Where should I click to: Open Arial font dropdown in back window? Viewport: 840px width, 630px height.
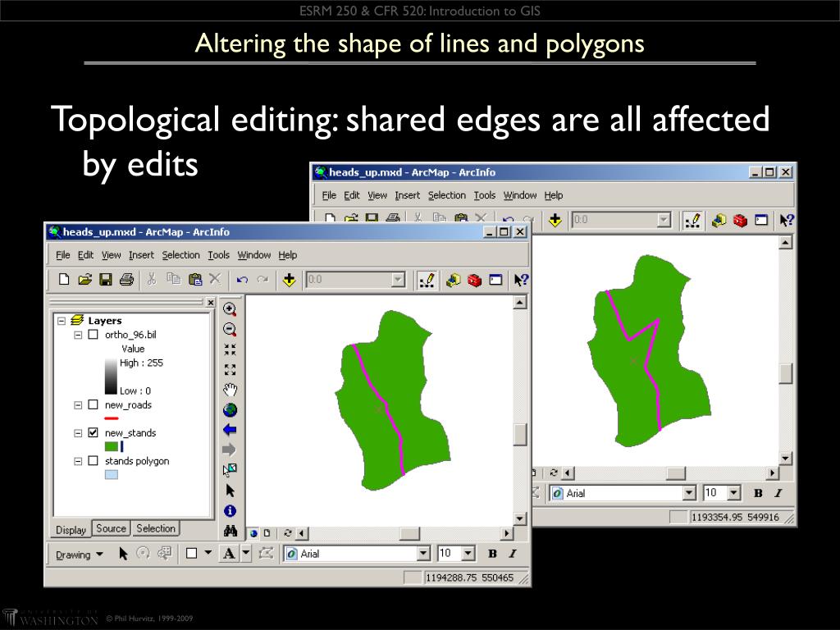pyautogui.click(x=689, y=493)
